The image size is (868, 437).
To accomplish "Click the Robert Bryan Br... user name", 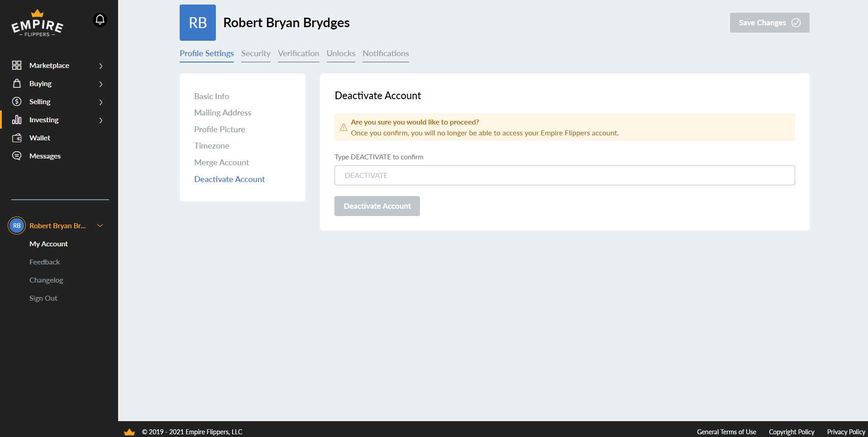I will [x=57, y=226].
